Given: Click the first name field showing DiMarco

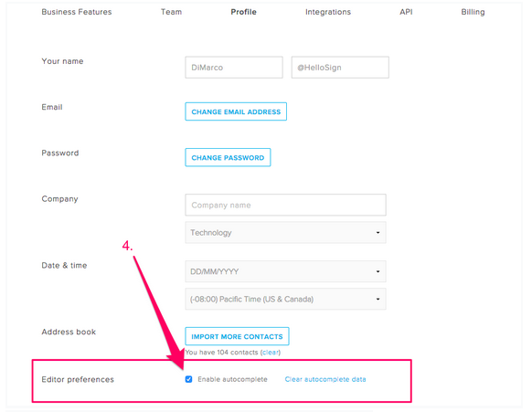Looking at the screenshot, I should coord(234,68).
